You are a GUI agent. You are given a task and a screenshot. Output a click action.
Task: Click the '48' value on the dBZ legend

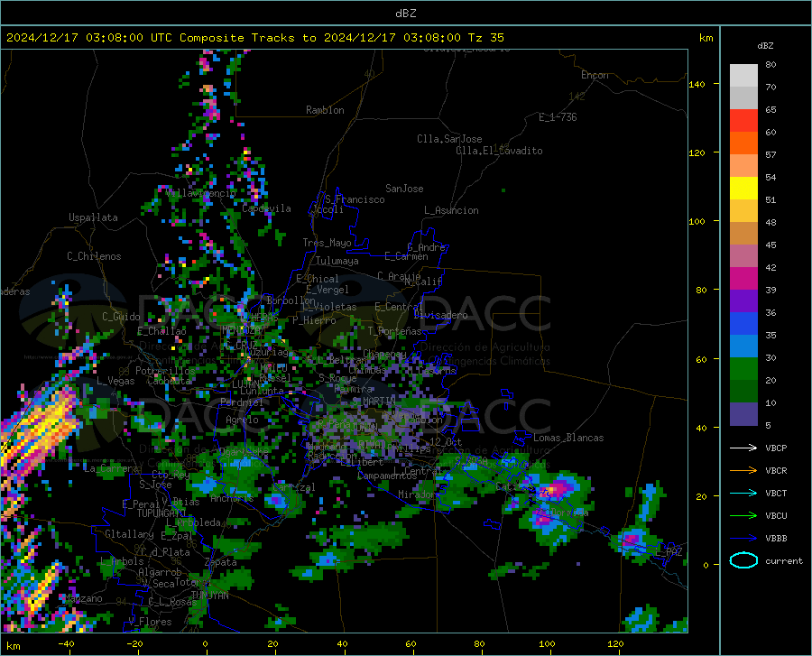click(770, 222)
